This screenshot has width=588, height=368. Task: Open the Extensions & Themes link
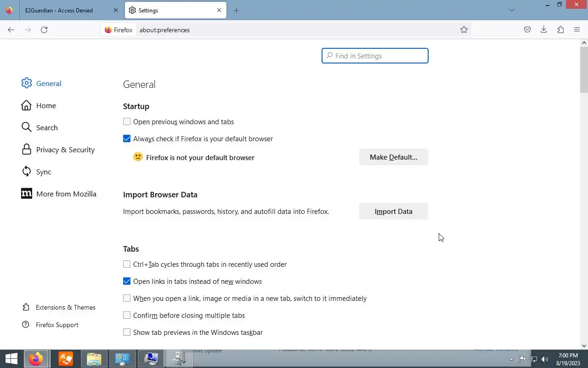(66, 307)
